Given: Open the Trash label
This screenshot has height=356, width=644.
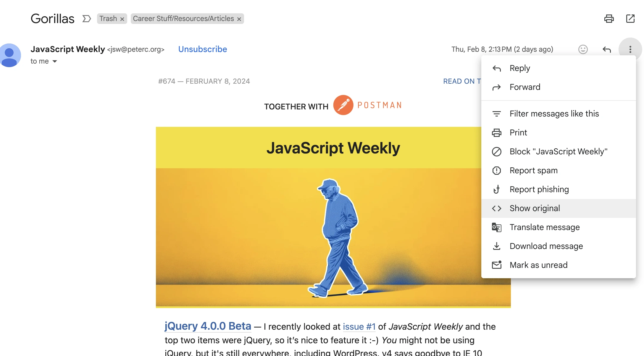Looking at the screenshot, I should coord(108,19).
